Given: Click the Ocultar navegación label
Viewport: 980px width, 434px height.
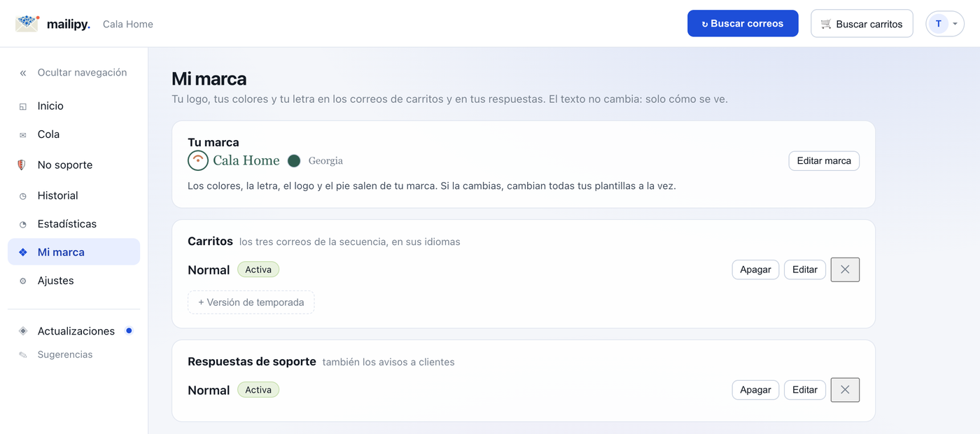Looking at the screenshot, I should pos(83,72).
